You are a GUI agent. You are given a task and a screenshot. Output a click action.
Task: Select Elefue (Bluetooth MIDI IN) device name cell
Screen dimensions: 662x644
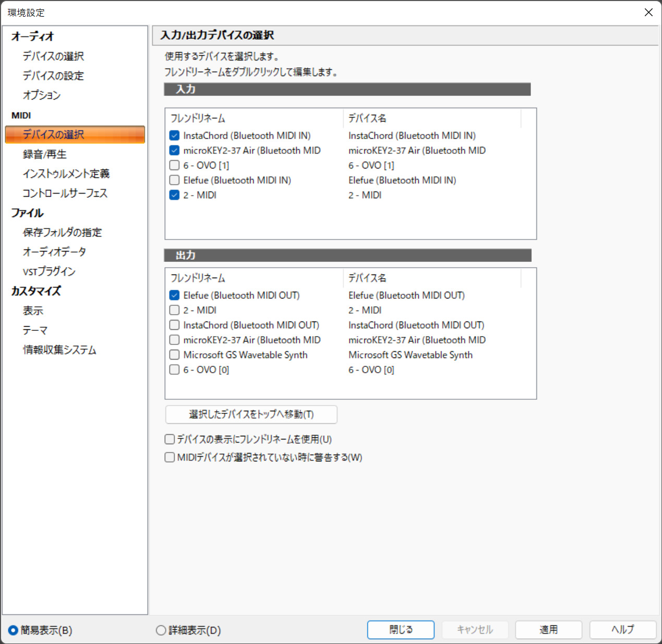click(x=402, y=180)
